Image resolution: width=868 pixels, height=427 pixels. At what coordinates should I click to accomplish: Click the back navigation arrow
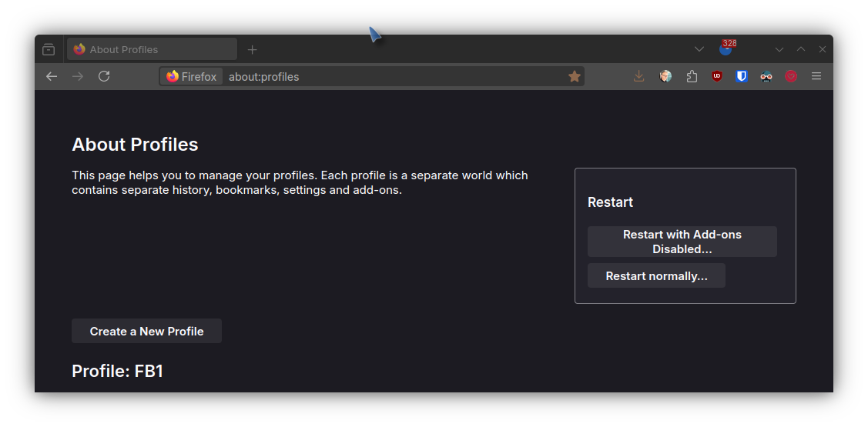[x=52, y=76]
